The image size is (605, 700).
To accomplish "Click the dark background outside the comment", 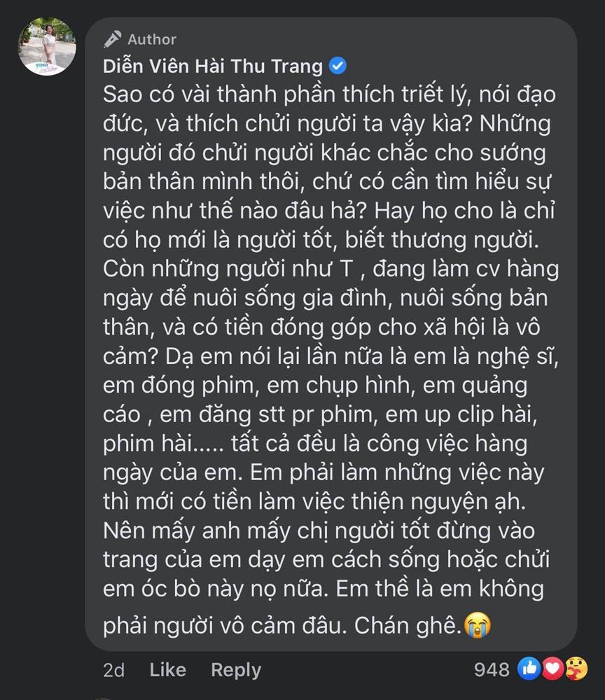I will [42, 350].
